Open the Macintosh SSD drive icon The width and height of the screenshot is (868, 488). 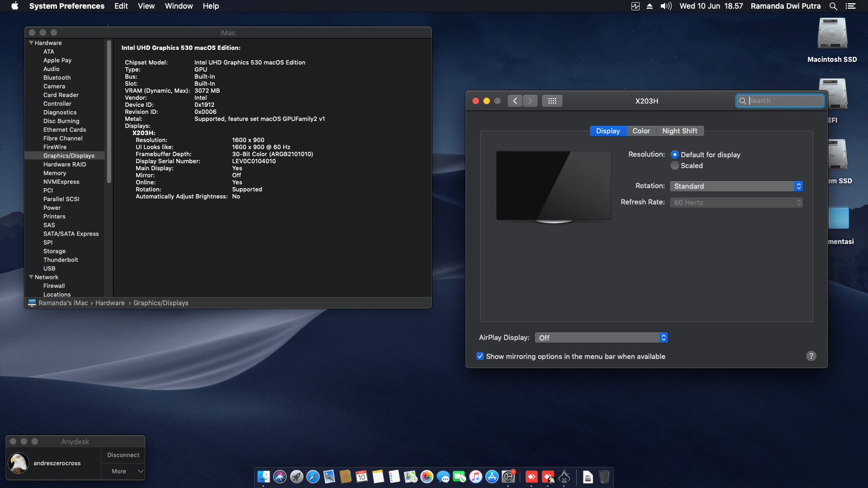[x=832, y=34]
